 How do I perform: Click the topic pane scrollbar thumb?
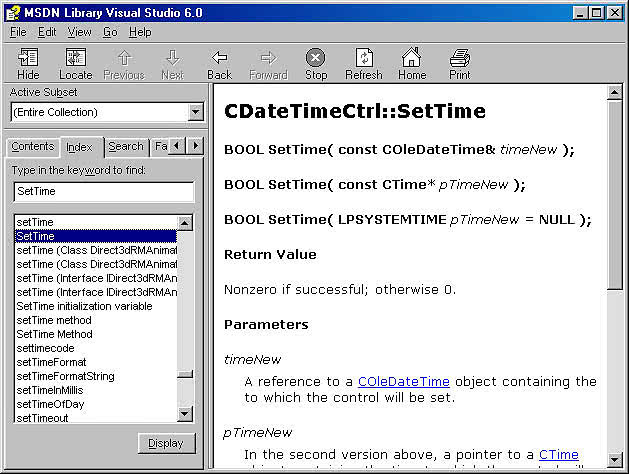click(614, 194)
